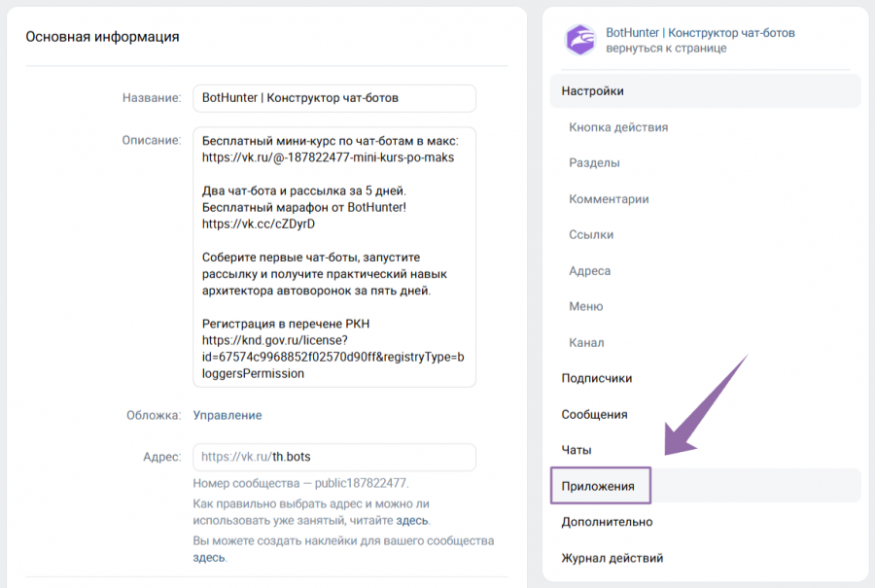Open the Чаты section
875x588 pixels.
point(577,450)
